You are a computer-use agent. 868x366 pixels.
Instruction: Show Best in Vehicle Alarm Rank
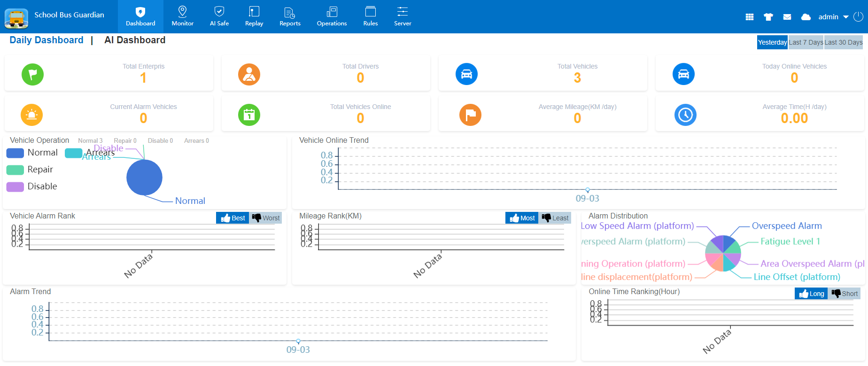(232, 218)
